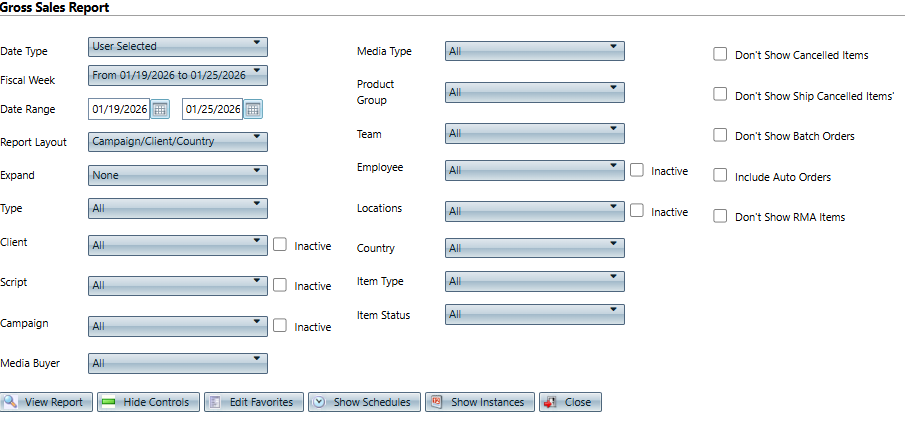905x430 pixels.
Task: Open calendar picker for end date
Action: click(253, 109)
